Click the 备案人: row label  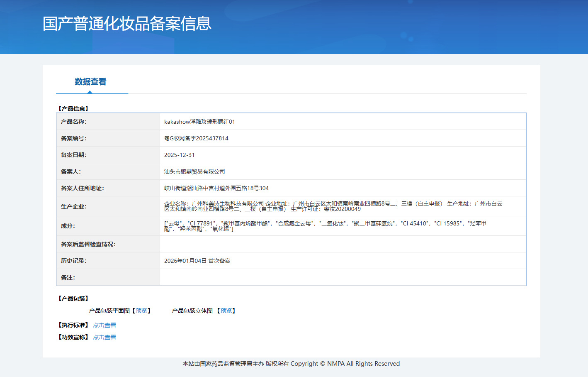tap(71, 171)
